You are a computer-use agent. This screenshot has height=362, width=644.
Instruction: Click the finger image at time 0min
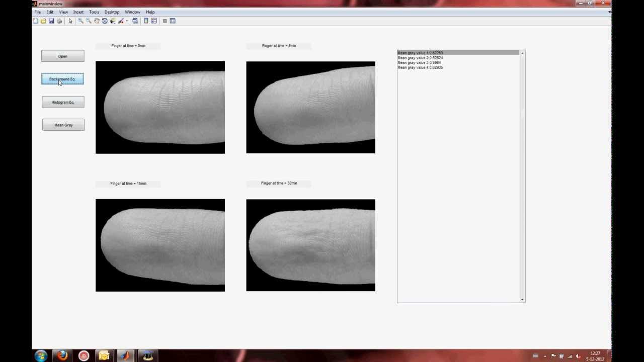pyautogui.click(x=160, y=108)
